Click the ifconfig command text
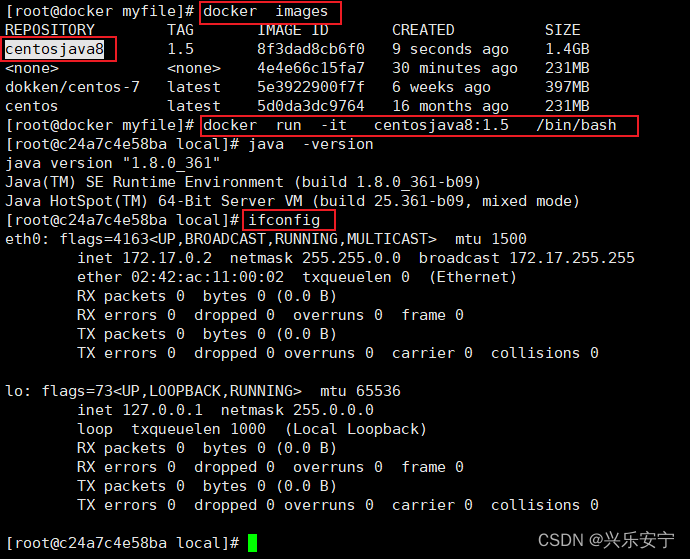The height and width of the screenshot is (559, 690). (x=284, y=220)
